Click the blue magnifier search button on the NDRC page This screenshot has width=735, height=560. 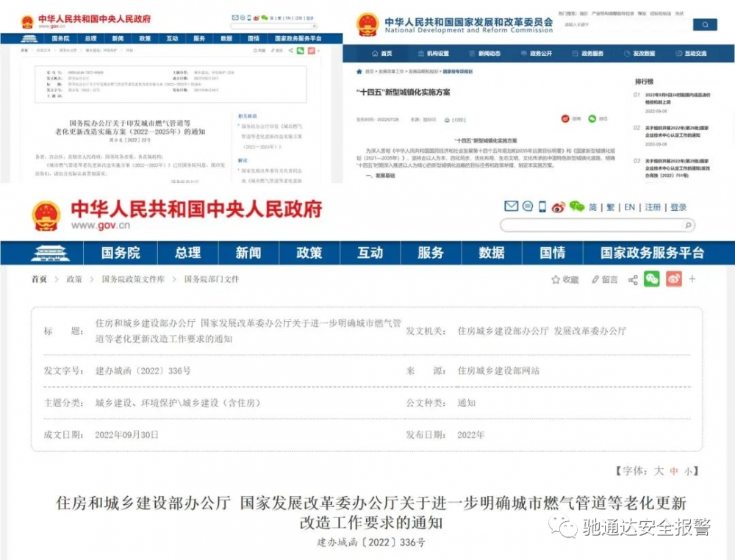tap(705, 25)
